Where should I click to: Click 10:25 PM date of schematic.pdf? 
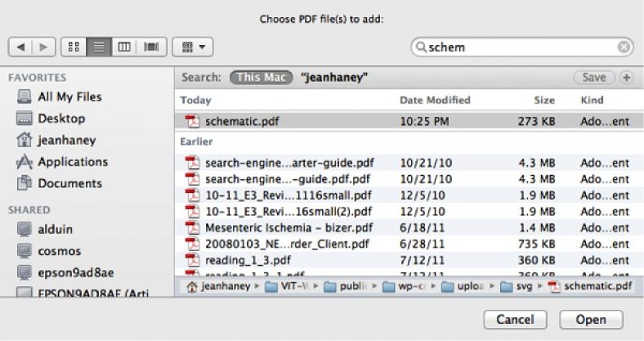coord(425,121)
